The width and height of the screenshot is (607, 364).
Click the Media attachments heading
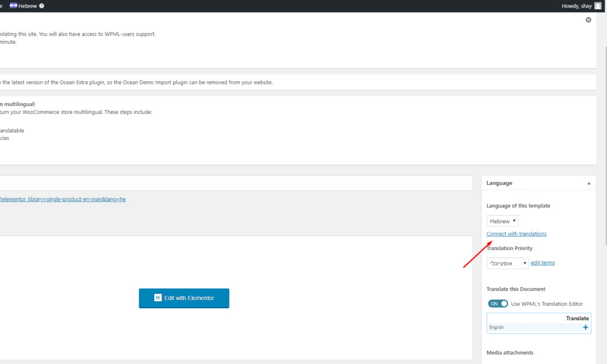[x=510, y=353]
